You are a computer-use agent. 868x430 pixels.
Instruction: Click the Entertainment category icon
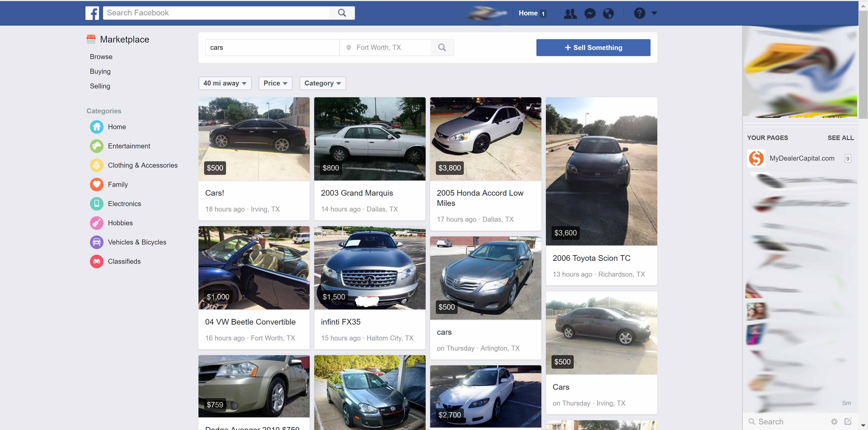coord(95,146)
